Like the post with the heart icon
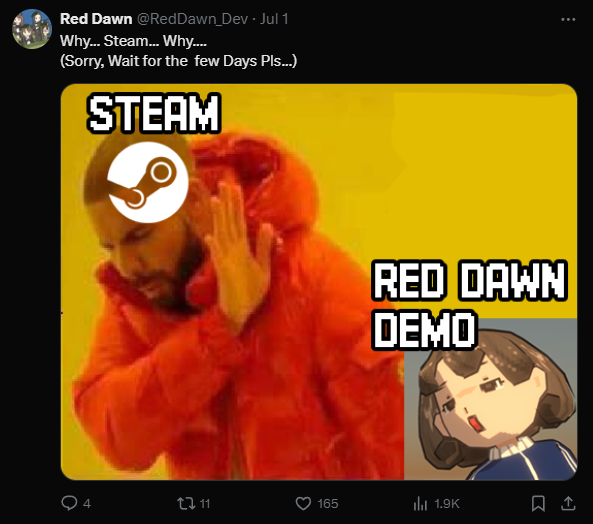This screenshot has height=524, width=593. click(303, 504)
